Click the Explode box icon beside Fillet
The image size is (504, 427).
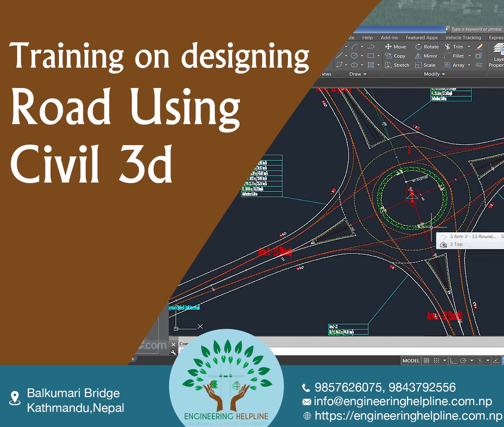(x=479, y=56)
